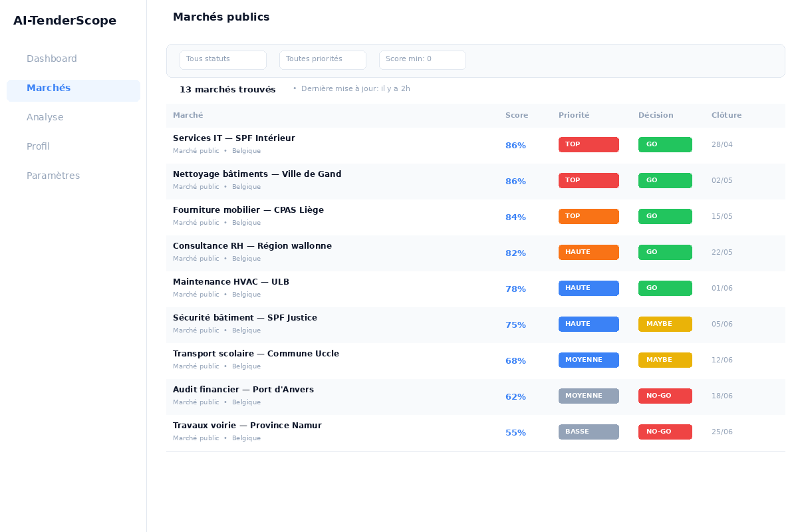
Task: Open the Profil page
Action: [x=38, y=147]
